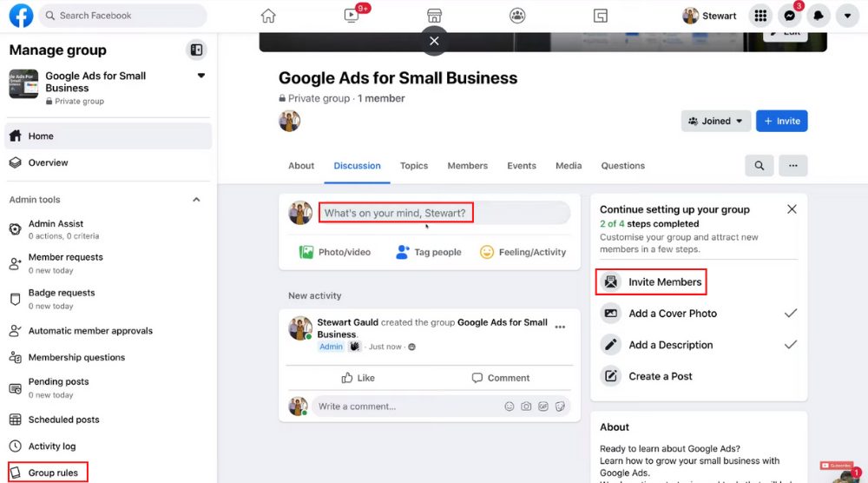
Task: Attach a photo to the comment
Action: [x=526, y=407]
